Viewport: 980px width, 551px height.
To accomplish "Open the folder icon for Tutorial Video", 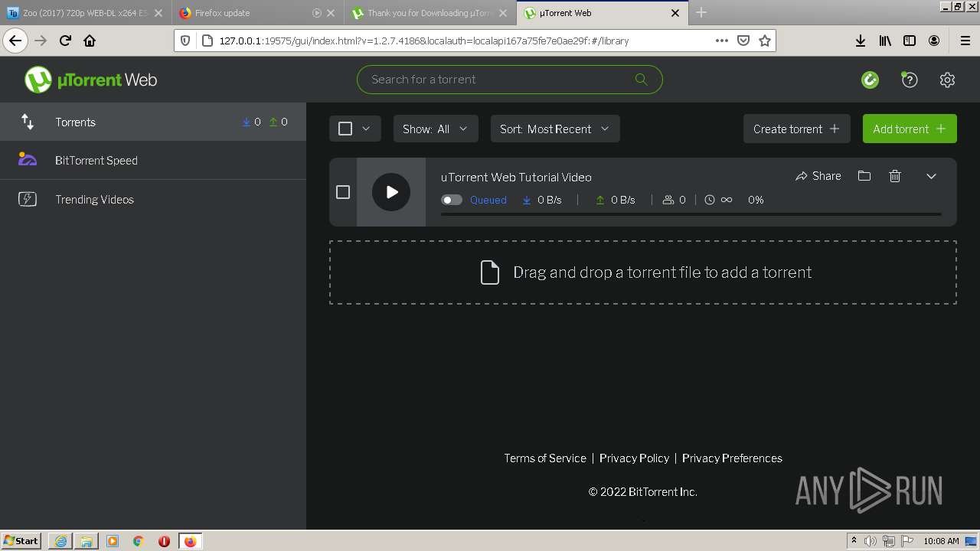I will (x=864, y=176).
